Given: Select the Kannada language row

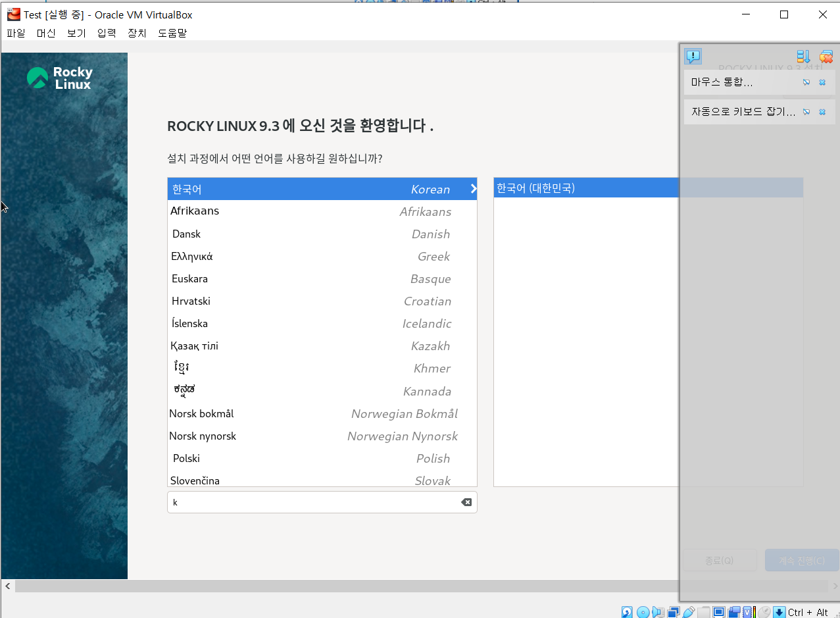Looking at the screenshot, I should (322, 391).
